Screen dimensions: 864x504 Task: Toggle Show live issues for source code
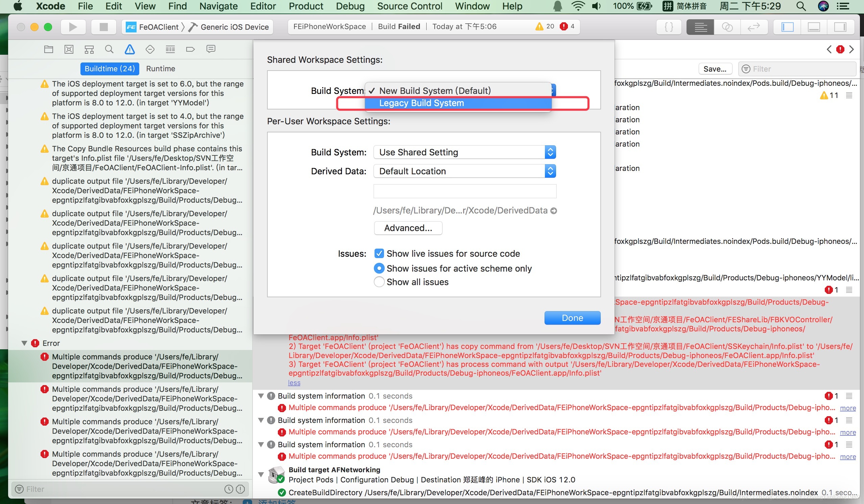(379, 254)
